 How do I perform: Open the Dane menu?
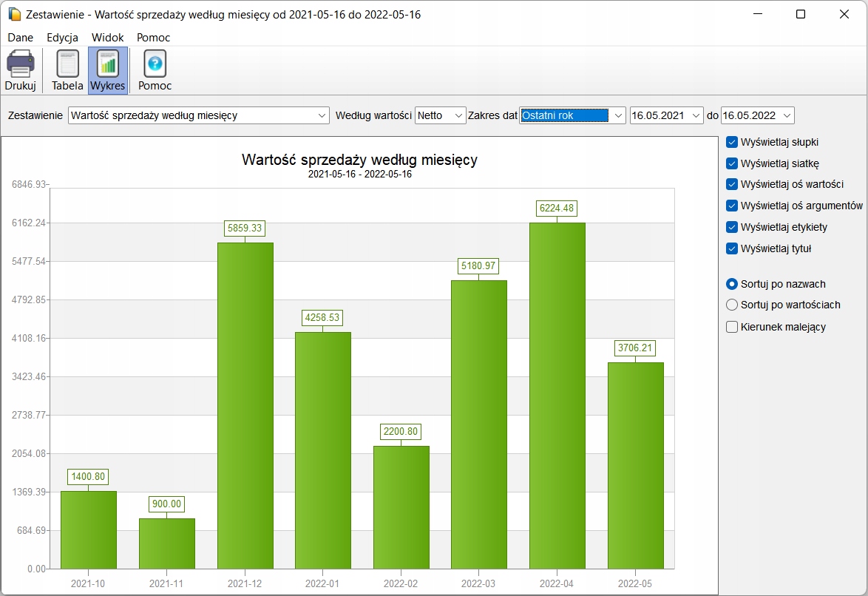(21, 37)
